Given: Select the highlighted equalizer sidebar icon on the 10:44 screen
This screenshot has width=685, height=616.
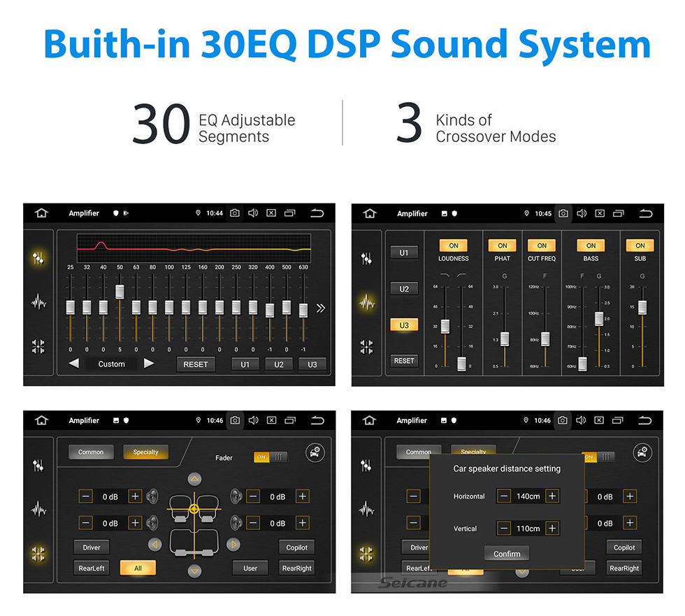Looking at the screenshot, I should pos(38,258).
